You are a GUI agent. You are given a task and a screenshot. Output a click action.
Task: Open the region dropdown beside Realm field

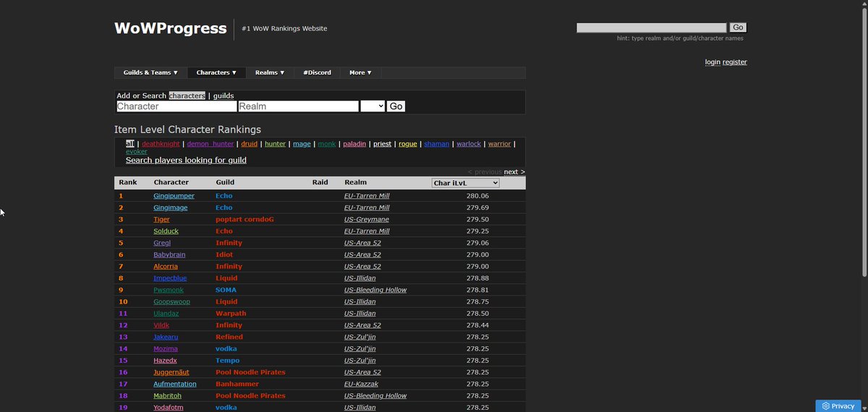click(x=373, y=106)
